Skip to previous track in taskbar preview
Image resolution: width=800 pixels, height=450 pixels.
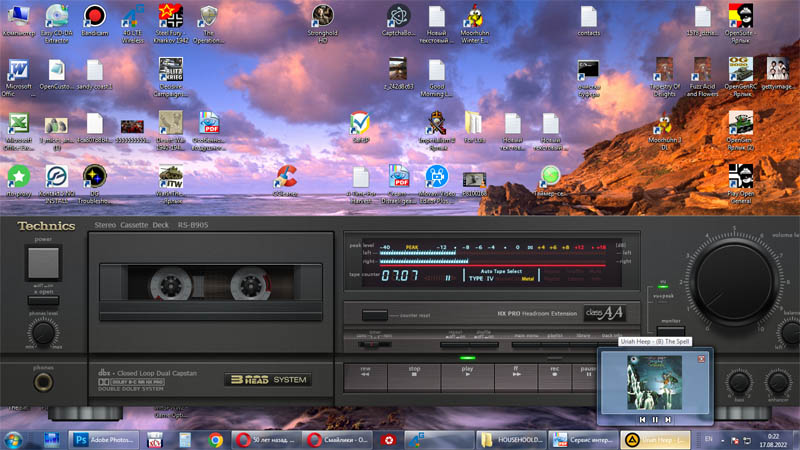click(x=642, y=419)
